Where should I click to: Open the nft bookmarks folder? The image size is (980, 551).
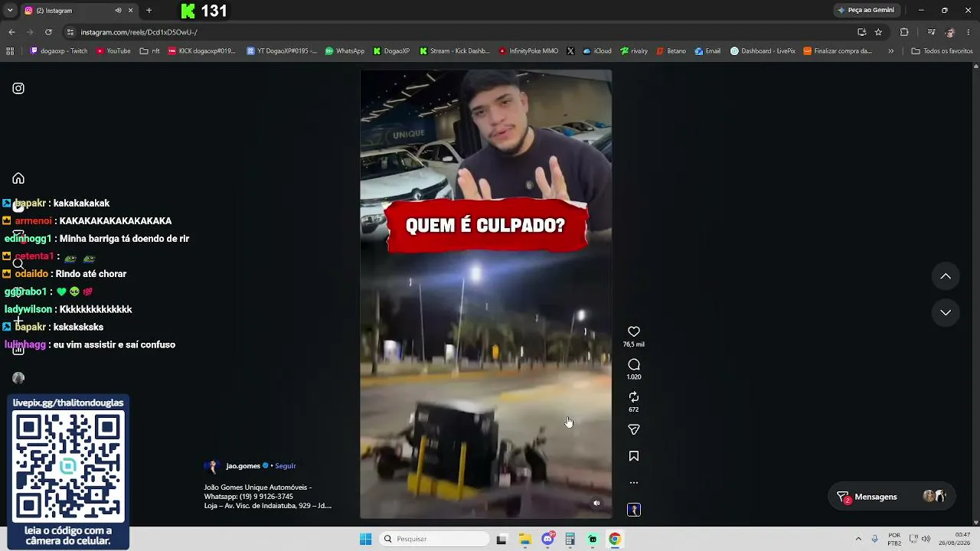[150, 51]
